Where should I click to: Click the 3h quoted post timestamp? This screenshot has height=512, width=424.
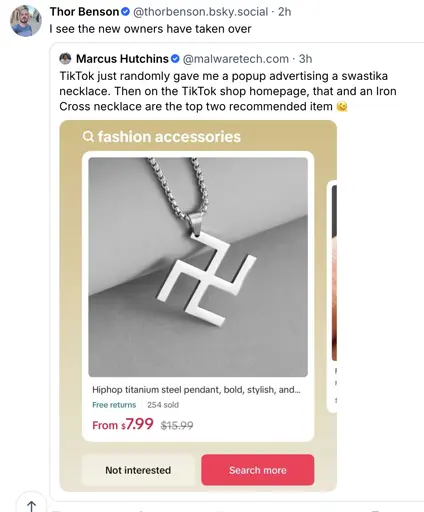coord(305,59)
